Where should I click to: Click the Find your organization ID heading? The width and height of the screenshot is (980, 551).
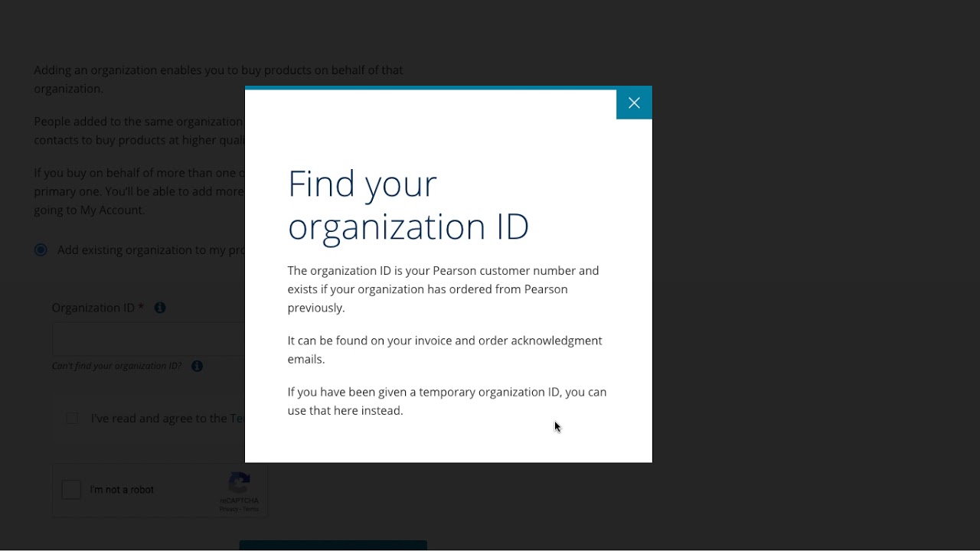[x=408, y=205]
